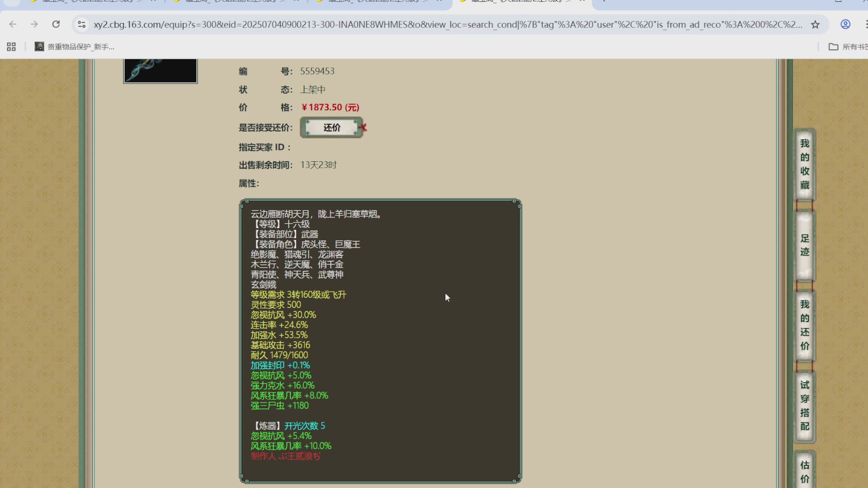Click the 还价 bargain button
Viewport: 868px width, 488px height.
[331, 128]
